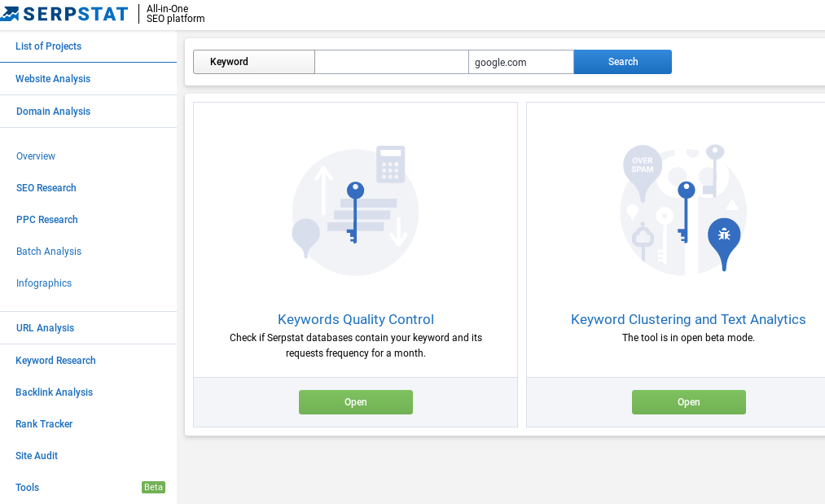This screenshot has height=504, width=825.
Task: Click the Serpstat logo
Action: (64, 14)
